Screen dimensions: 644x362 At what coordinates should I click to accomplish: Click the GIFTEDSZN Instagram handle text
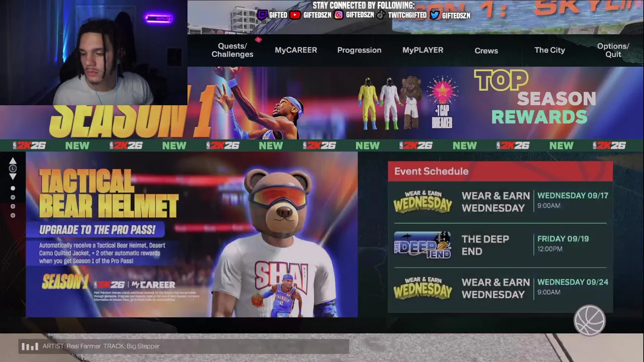[x=360, y=15]
